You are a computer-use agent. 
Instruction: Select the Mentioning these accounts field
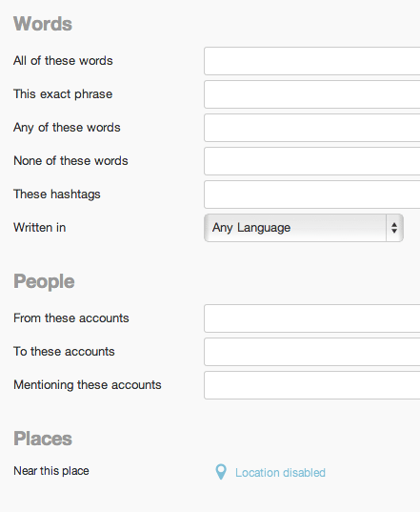(312, 385)
